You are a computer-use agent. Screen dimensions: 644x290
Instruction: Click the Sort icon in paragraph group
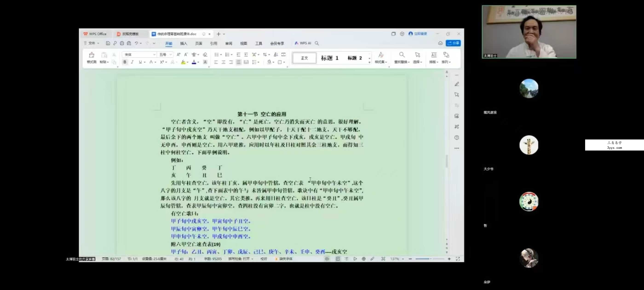276,55
